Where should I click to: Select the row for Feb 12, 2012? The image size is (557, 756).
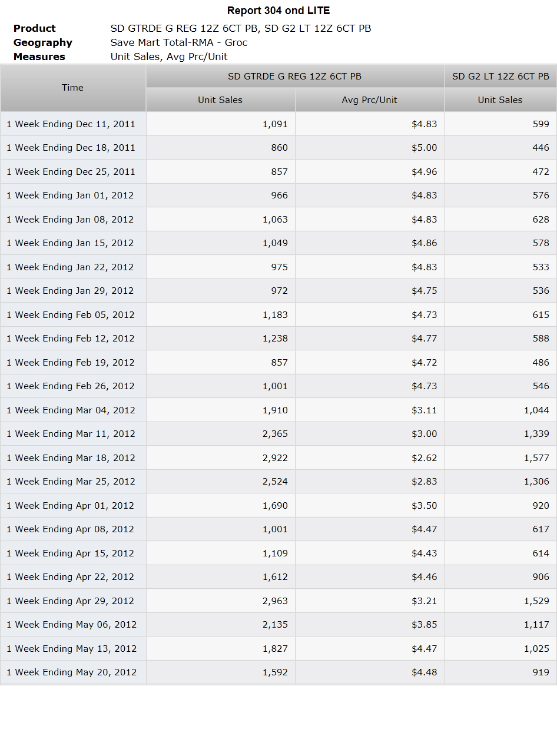tap(278, 339)
